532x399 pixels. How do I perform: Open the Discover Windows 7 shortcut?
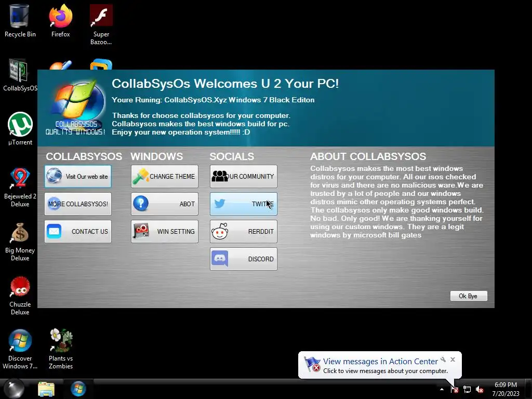20,350
